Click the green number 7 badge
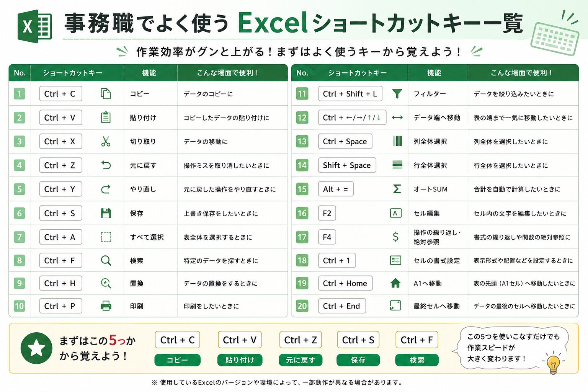588x392 pixels. pyautogui.click(x=19, y=237)
